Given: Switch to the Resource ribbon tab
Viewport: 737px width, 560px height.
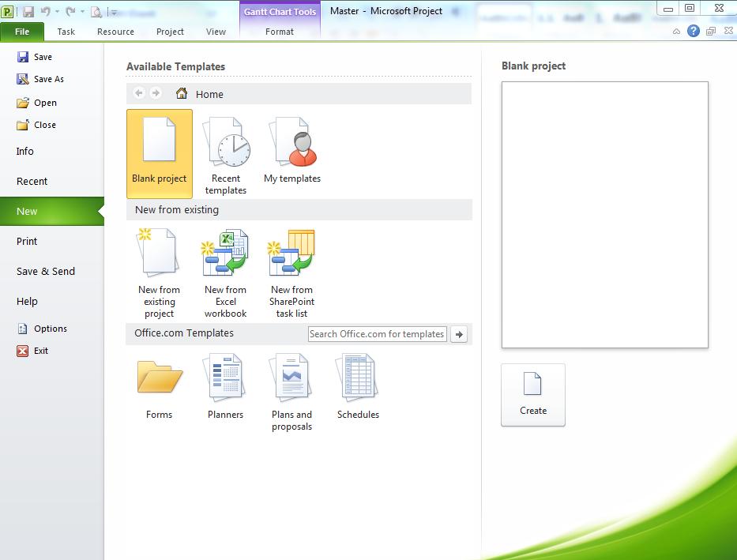Looking at the screenshot, I should [x=115, y=32].
